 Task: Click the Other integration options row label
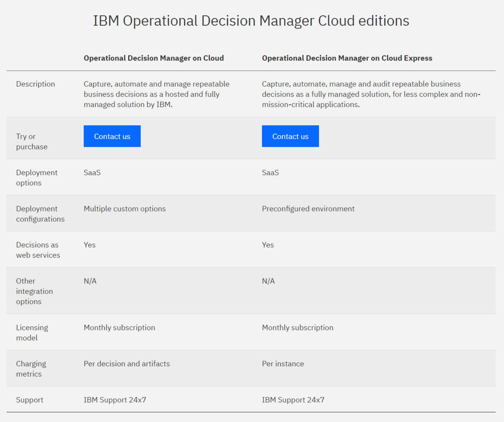tap(34, 291)
